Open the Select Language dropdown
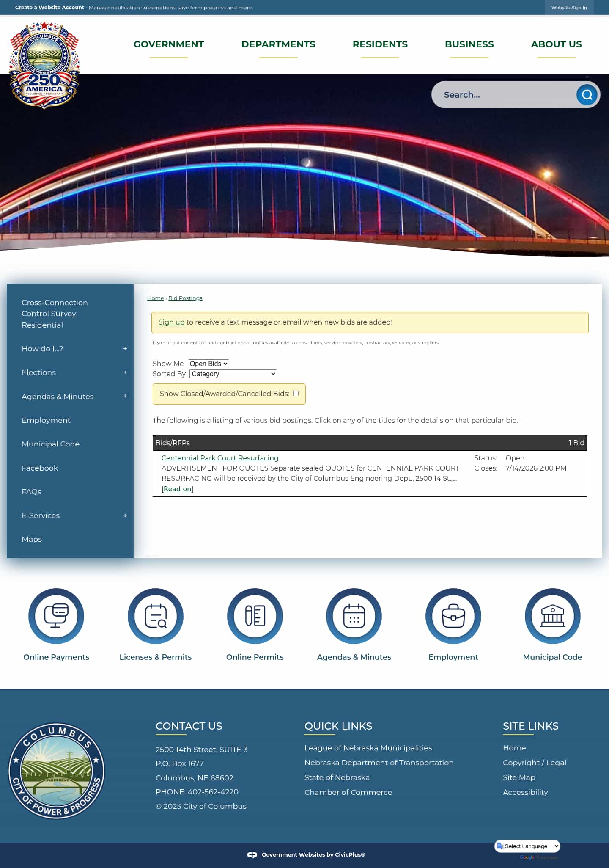 pos(527,846)
